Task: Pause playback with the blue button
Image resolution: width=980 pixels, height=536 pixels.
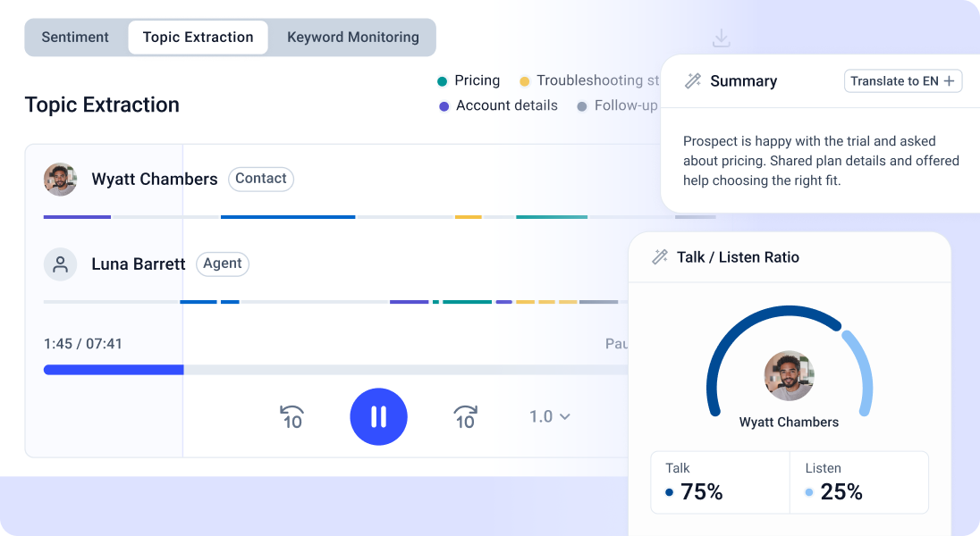Action: pos(378,416)
